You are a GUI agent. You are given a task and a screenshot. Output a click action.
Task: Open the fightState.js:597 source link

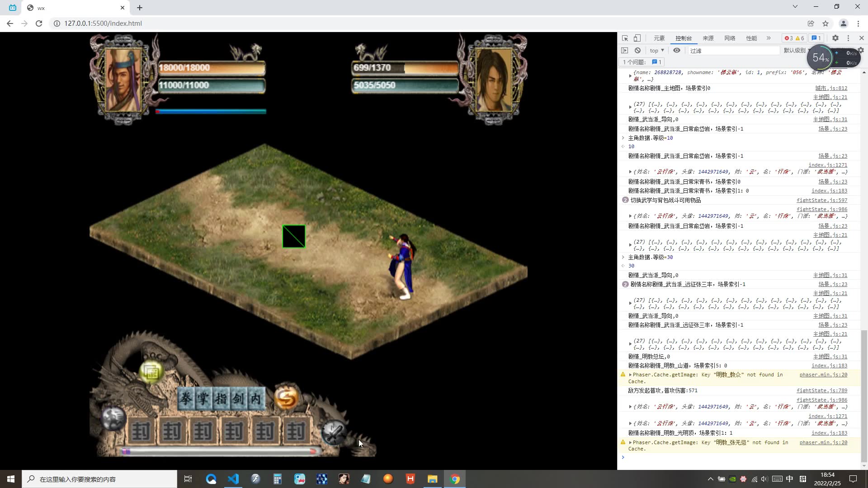822,200
